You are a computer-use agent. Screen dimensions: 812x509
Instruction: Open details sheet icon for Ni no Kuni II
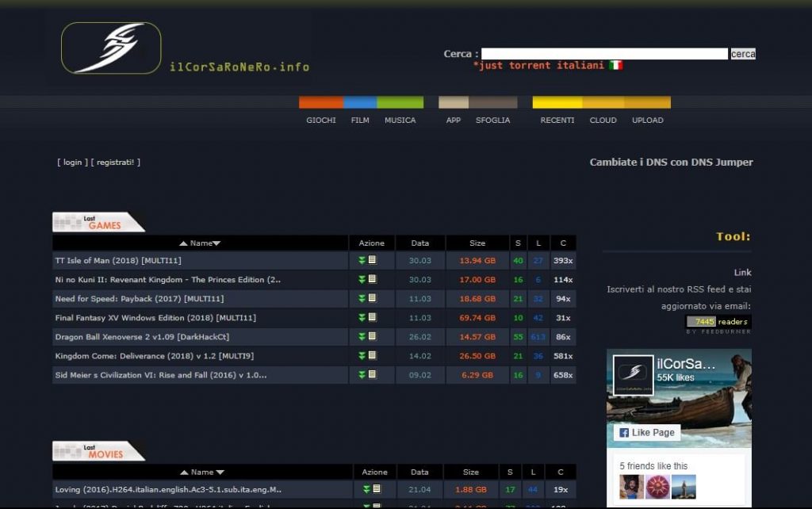point(372,279)
